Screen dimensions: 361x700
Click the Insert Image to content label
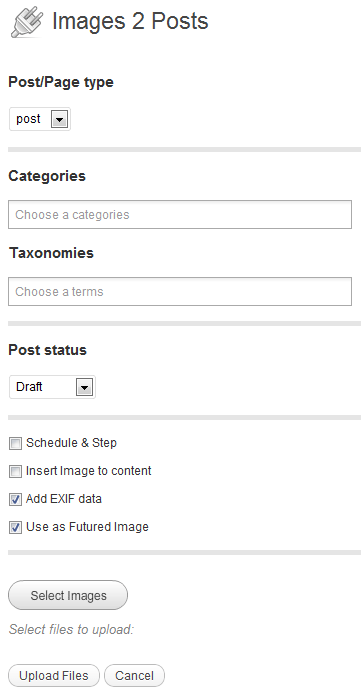click(x=89, y=471)
